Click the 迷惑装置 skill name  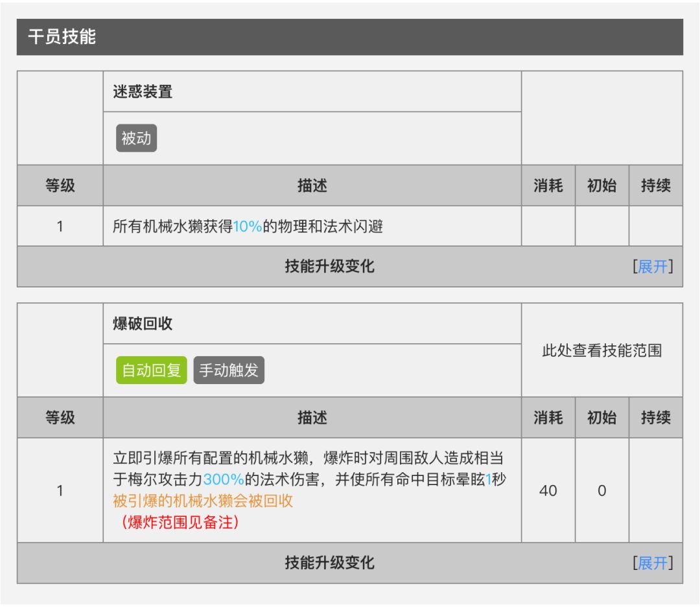(143, 91)
